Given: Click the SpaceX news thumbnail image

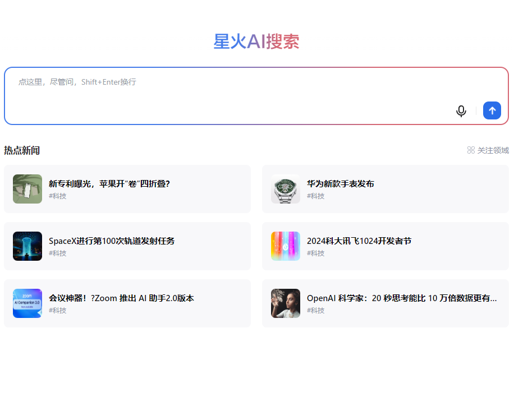Looking at the screenshot, I should tap(27, 246).
